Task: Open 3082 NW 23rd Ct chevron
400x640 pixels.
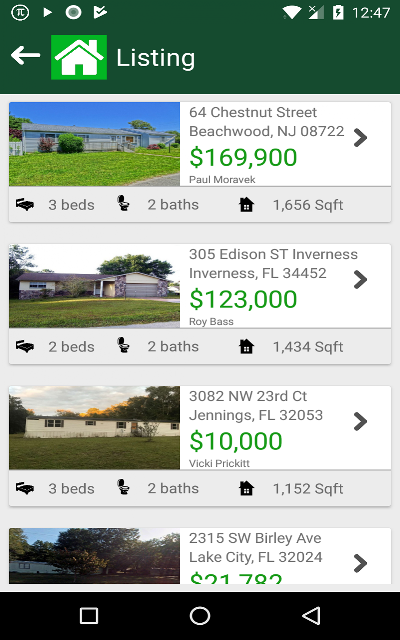Action: 360,422
